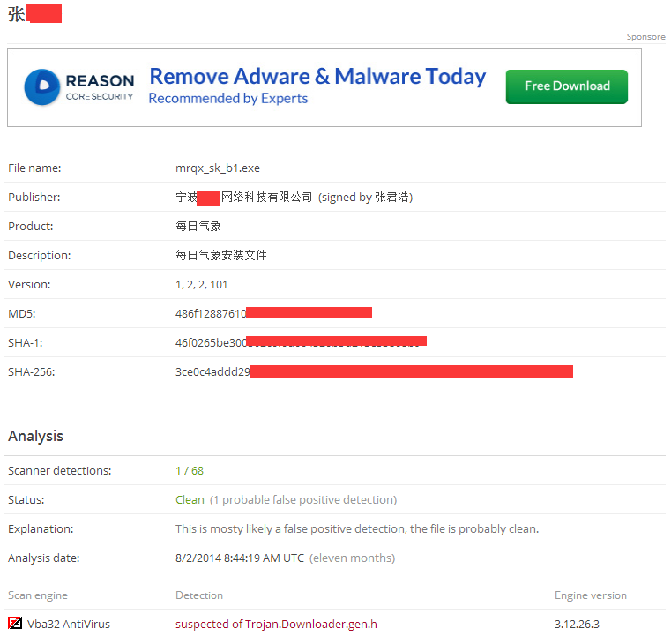The height and width of the screenshot is (644, 671).
Task: Click the 1 / 68 scanner detections value
Action: pos(190,470)
